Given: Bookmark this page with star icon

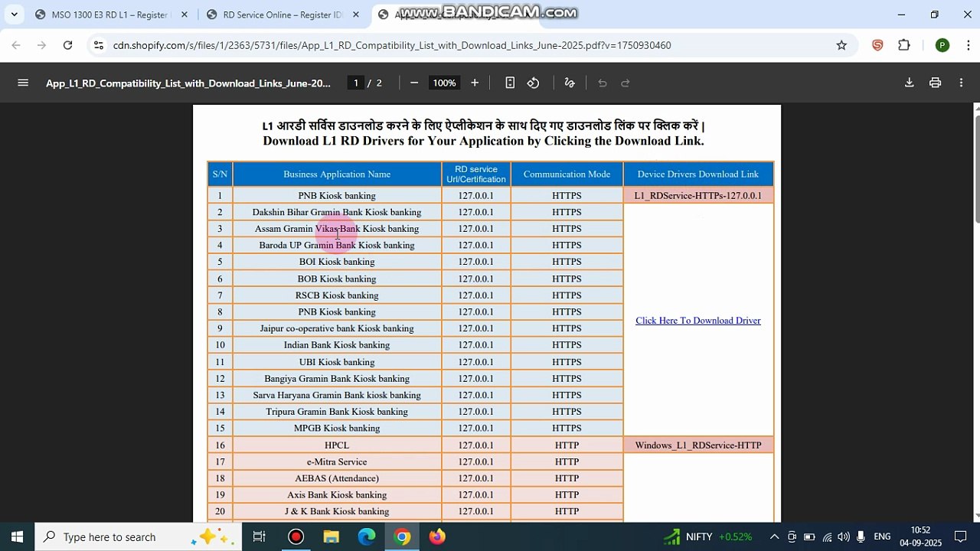Looking at the screenshot, I should coord(841,45).
